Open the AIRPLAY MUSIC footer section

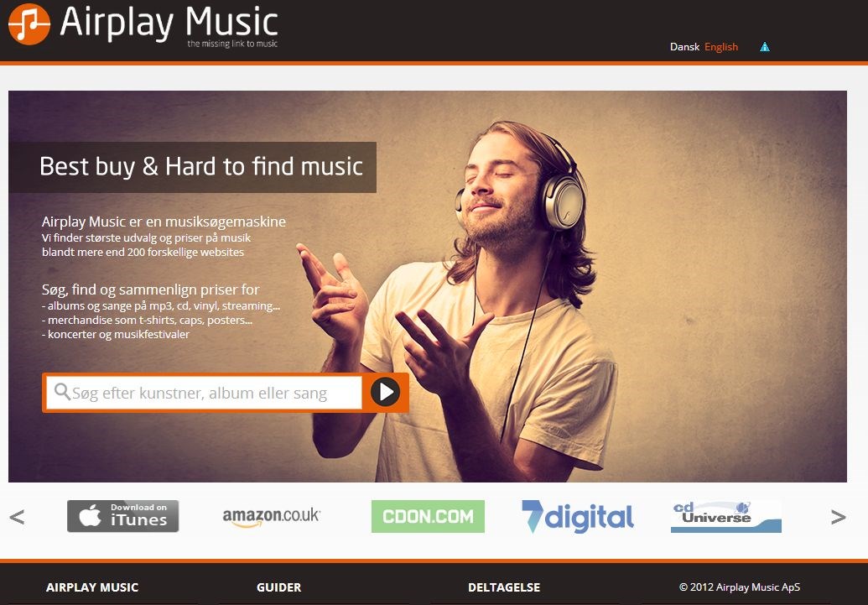(x=92, y=587)
